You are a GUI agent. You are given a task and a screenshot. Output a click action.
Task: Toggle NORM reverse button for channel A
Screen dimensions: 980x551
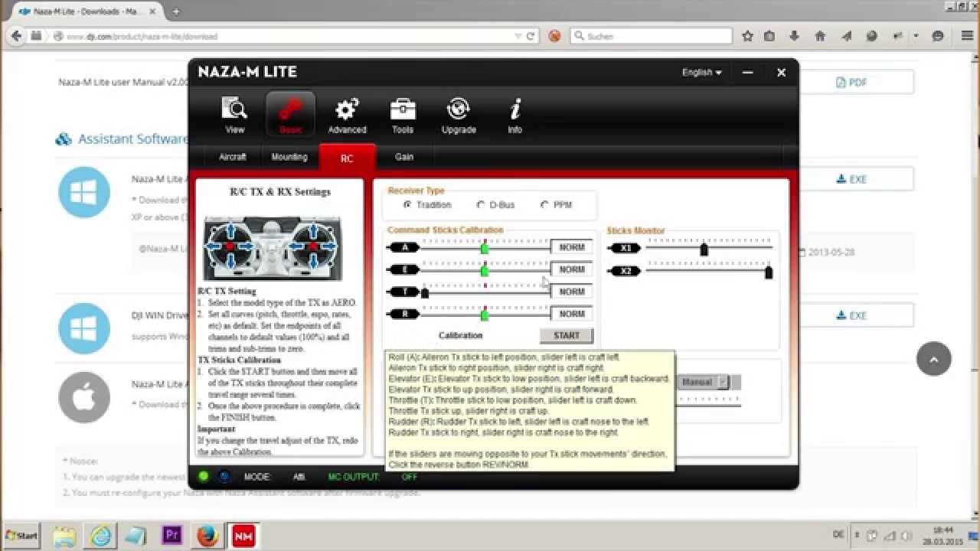[572, 247]
